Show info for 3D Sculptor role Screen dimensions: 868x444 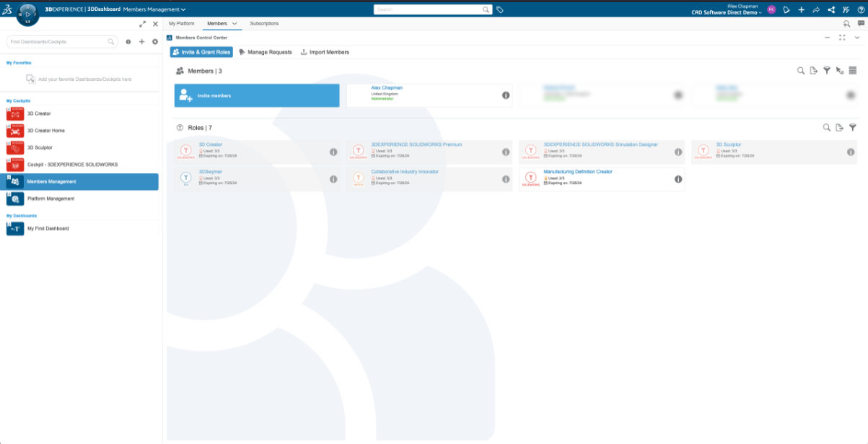851,152
